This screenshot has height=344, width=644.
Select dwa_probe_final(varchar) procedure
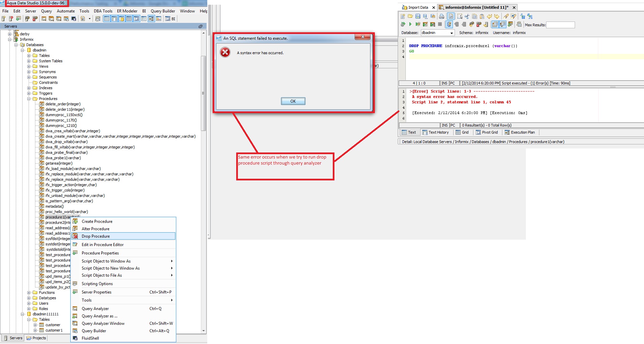click(x=66, y=152)
